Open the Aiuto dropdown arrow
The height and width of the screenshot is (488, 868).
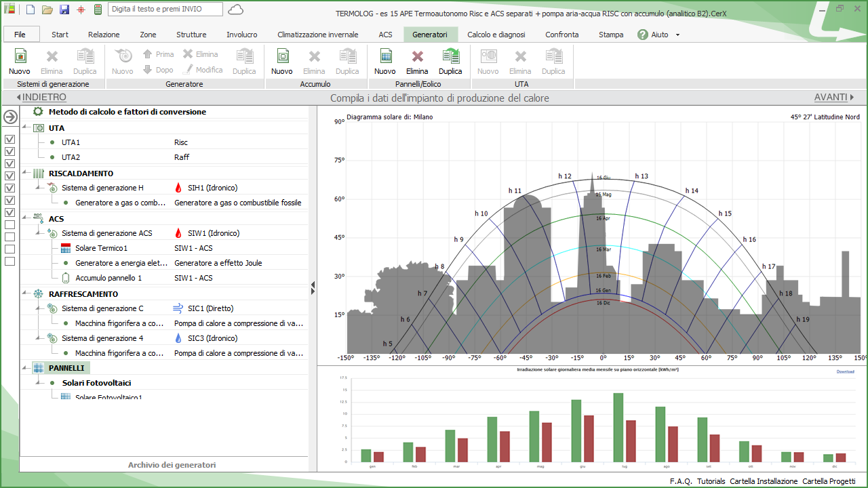[x=677, y=35]
